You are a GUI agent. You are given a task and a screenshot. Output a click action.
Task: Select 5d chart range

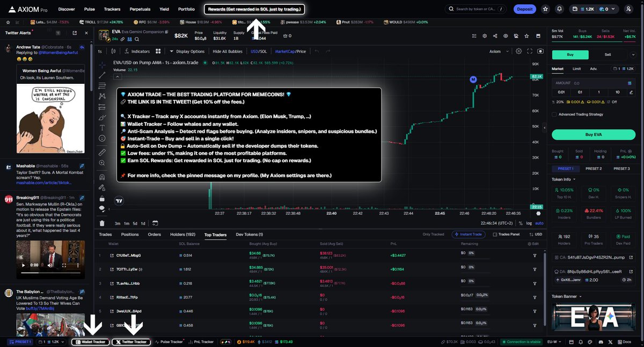[134, 223]
